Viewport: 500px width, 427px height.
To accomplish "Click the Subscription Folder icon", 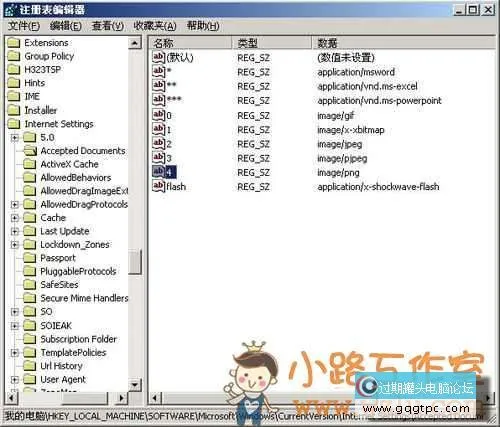I will 30,339.
